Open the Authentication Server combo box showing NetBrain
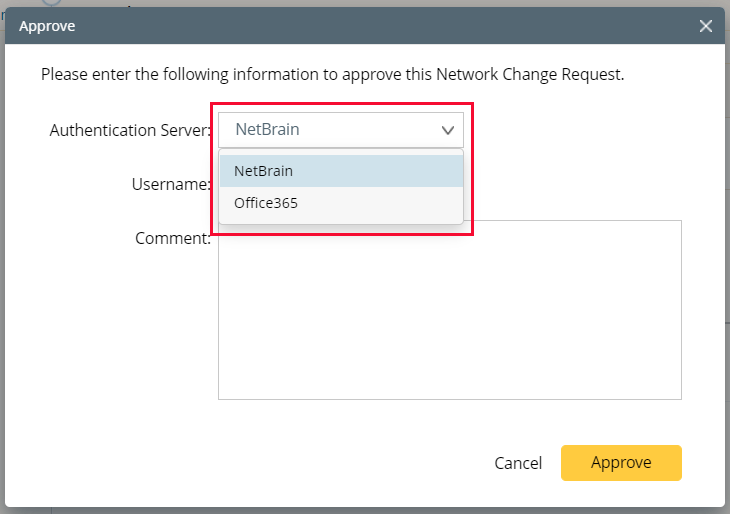Screen dimensions: 730x514 330,130
